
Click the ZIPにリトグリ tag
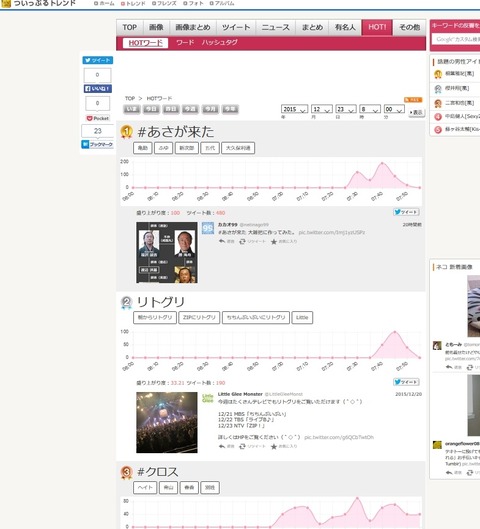(x=199, y=317)
